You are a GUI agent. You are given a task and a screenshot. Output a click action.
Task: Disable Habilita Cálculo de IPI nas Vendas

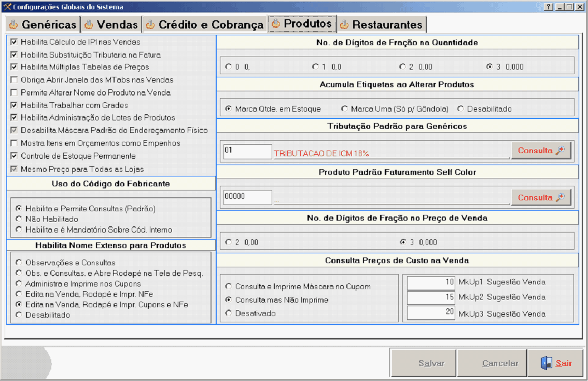click(x=14, y=42)
